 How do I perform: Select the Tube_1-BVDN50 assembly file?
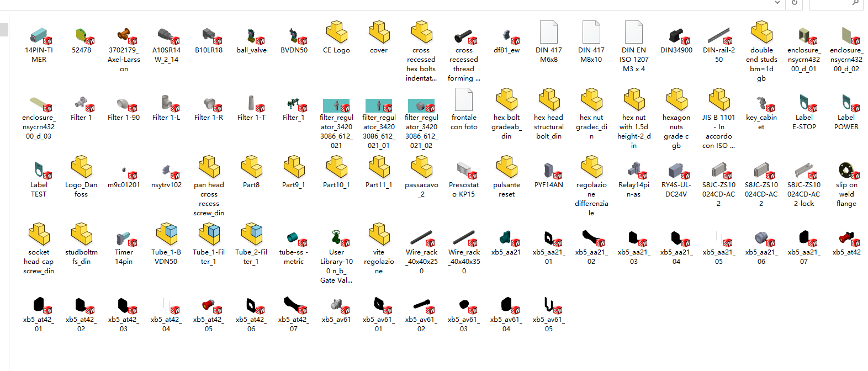167,235
